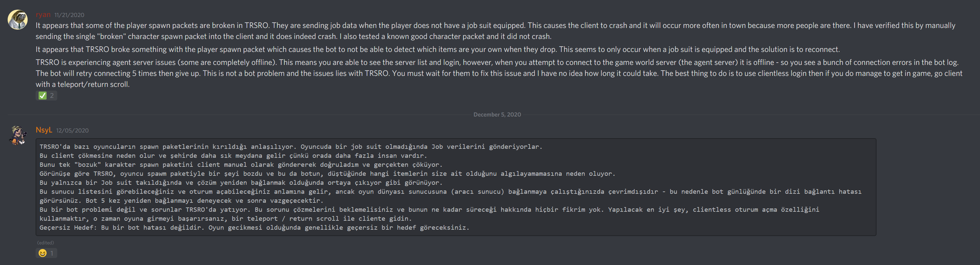Image resolution: width=980 pixels, height=265 pixels.
Task: Click the paragraph starting 'It appears that TRSRO broke something'
Action: 438,50
